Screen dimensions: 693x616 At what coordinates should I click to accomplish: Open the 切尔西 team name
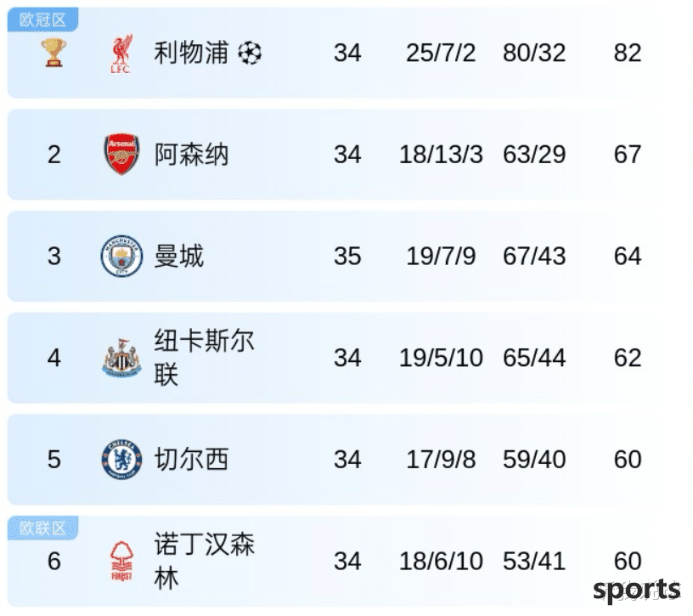[191, 459]
